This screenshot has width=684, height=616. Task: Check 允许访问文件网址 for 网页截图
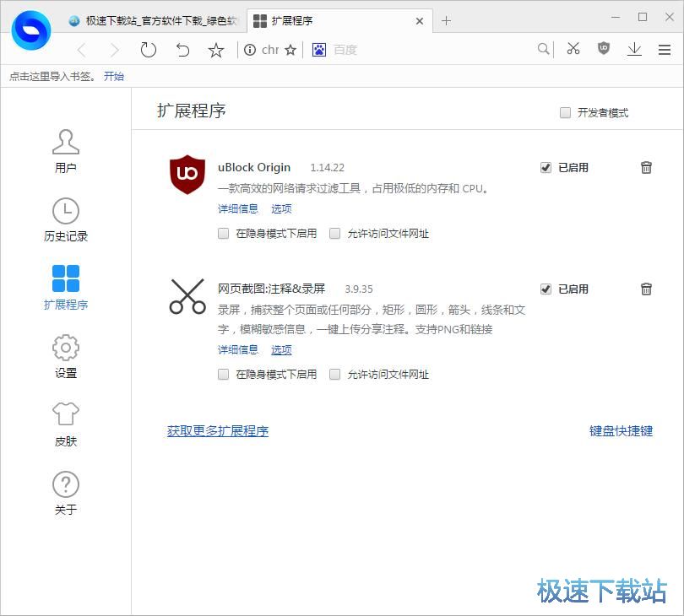pyautogui.click(x=334, y=375)
